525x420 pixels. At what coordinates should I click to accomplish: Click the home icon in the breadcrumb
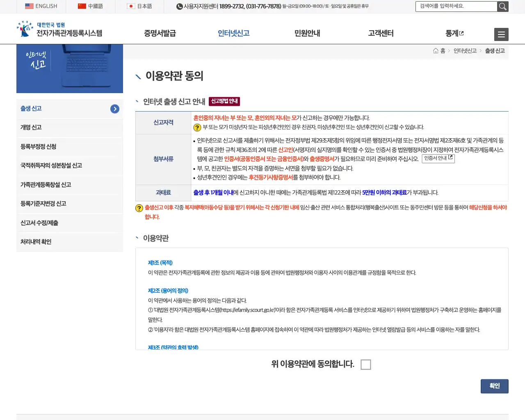pyautogui.click(x=436, y=51)
